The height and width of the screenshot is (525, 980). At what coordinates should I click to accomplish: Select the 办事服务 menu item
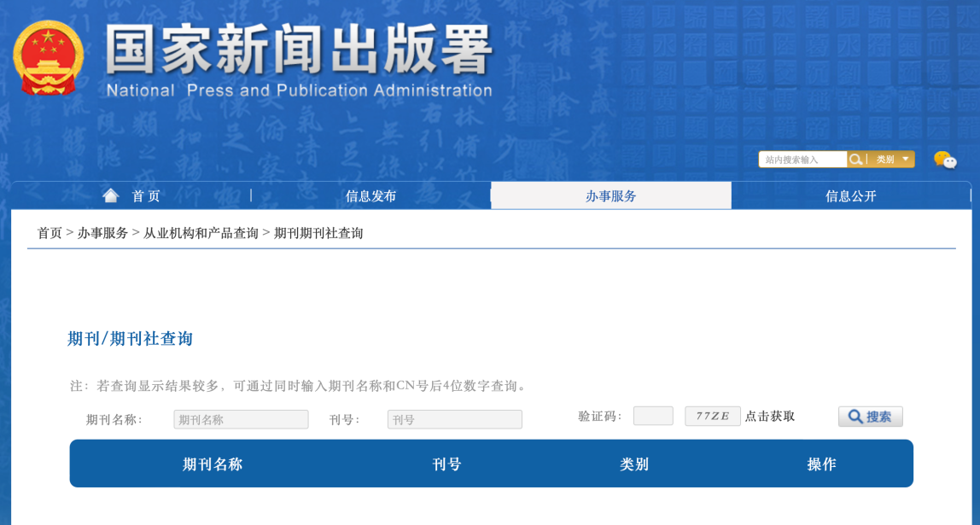[x=611, y=195]
